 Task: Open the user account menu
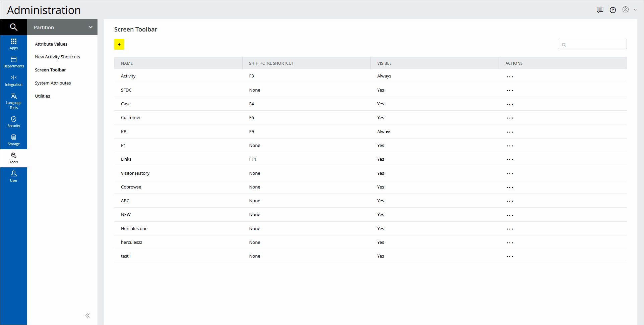[629, 10]
